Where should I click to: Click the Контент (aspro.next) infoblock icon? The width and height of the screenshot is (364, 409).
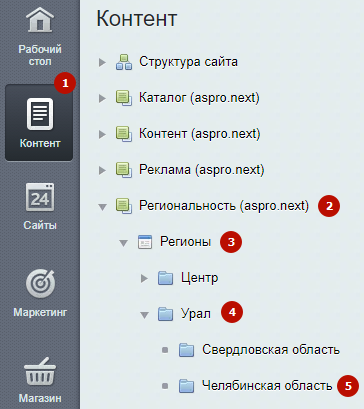[123, 134]
